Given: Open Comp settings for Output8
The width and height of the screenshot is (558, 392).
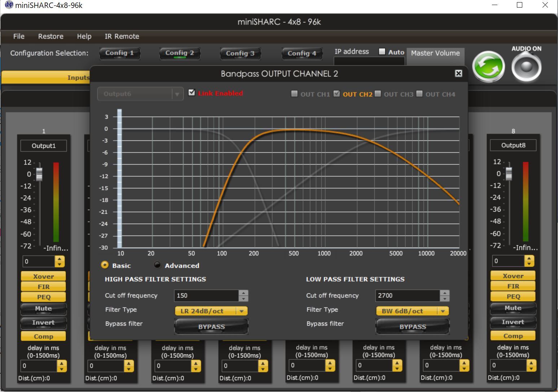Looking at the screenshot, I should click(513, 336).
